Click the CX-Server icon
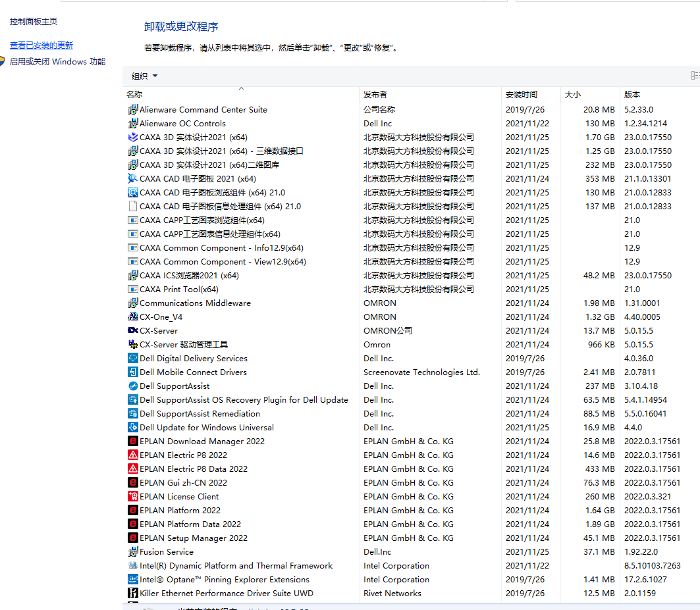 [x=132, y=330]
